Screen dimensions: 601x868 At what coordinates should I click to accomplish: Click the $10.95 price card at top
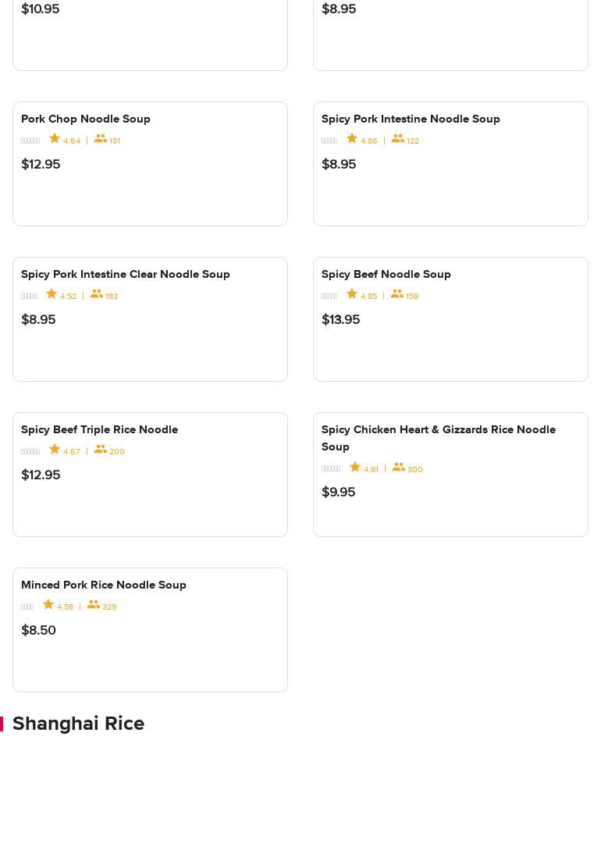click(x=41, y=9)
